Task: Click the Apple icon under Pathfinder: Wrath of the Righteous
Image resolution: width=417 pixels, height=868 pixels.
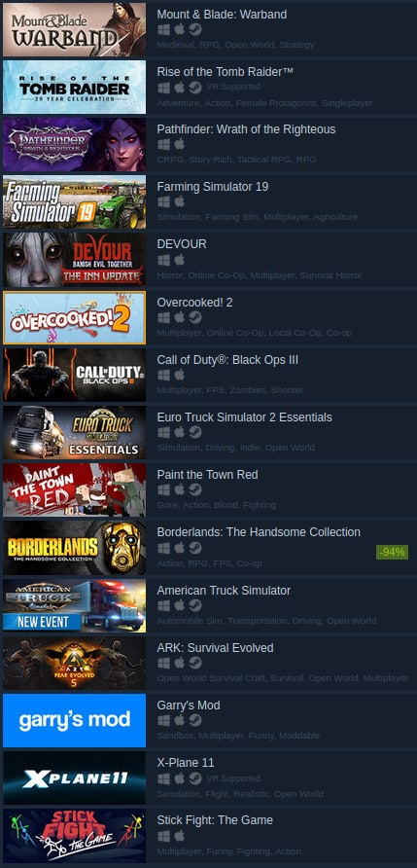Action: coord(179,144)
